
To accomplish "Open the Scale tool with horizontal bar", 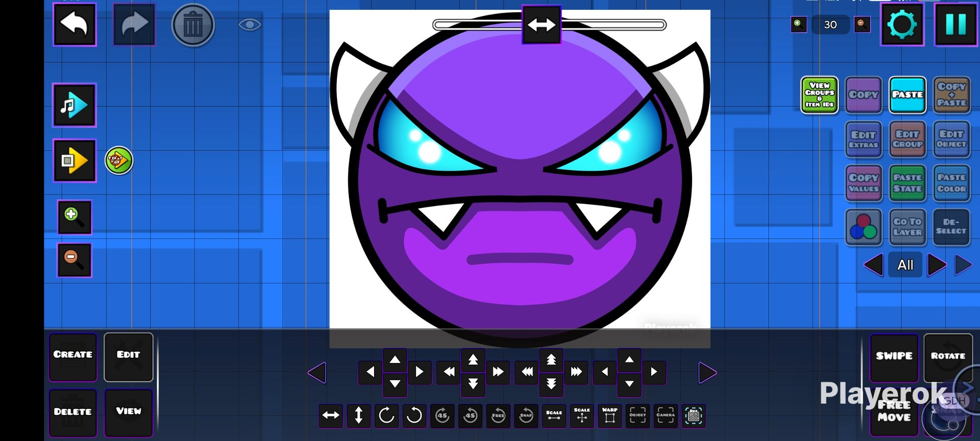I will (x=554, y=415).
